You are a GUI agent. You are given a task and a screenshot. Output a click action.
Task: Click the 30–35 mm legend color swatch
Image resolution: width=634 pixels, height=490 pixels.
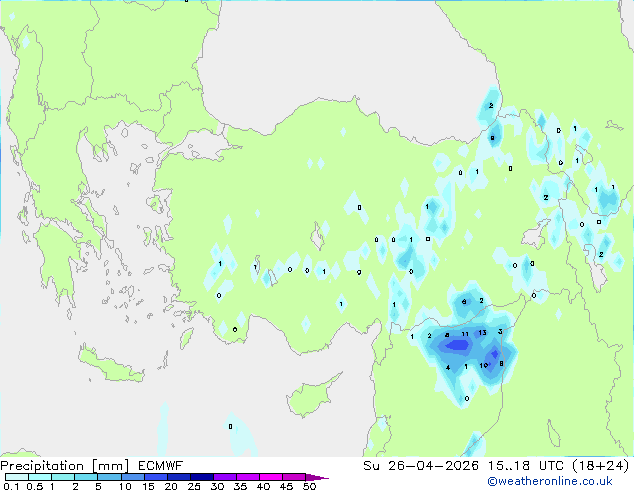pyautogui.click(x=225, y=477)
